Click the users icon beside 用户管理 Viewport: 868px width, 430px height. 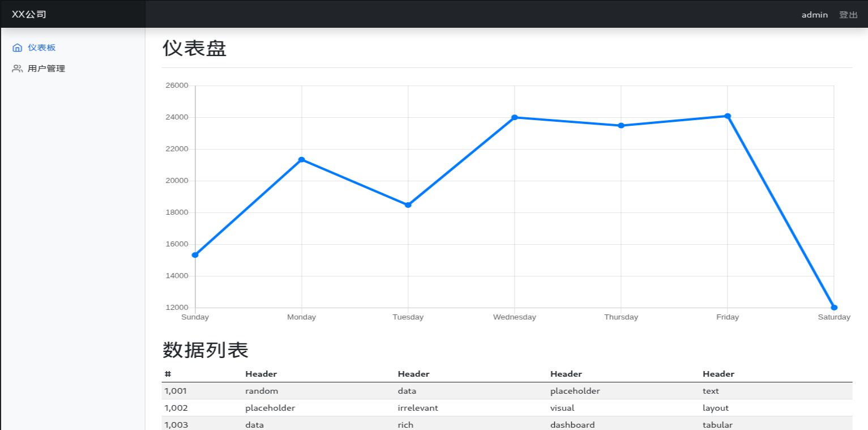pos(17,69)
